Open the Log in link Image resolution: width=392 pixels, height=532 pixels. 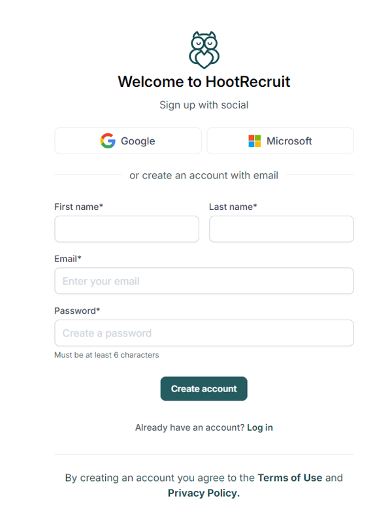pos(260,427)
